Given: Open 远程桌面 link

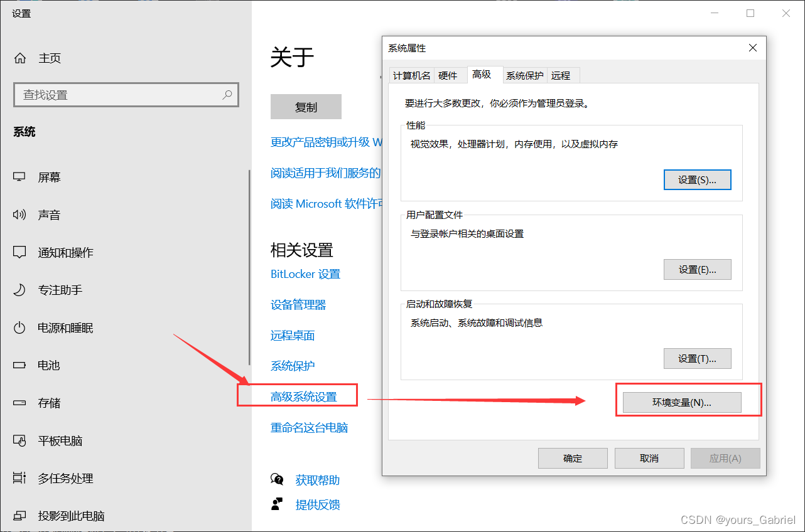Looking at the screenshot, I should [293, 336].
